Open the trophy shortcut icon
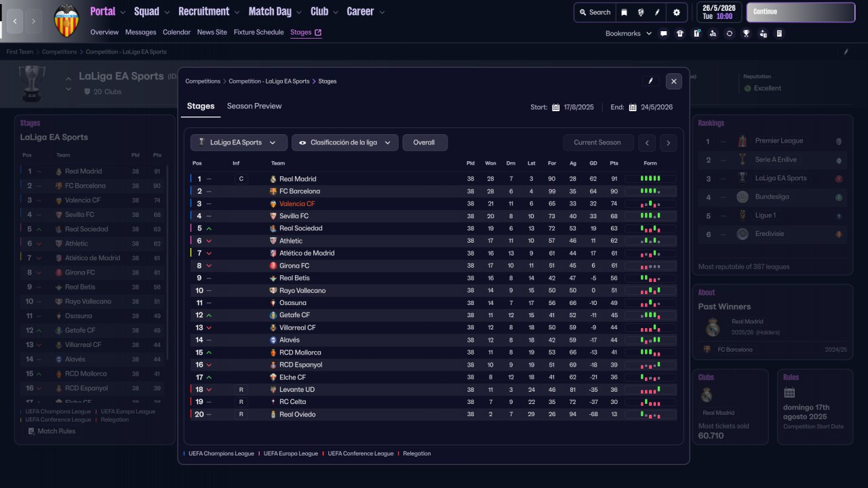Screen dimensions: 868x488 coord(746,33)
